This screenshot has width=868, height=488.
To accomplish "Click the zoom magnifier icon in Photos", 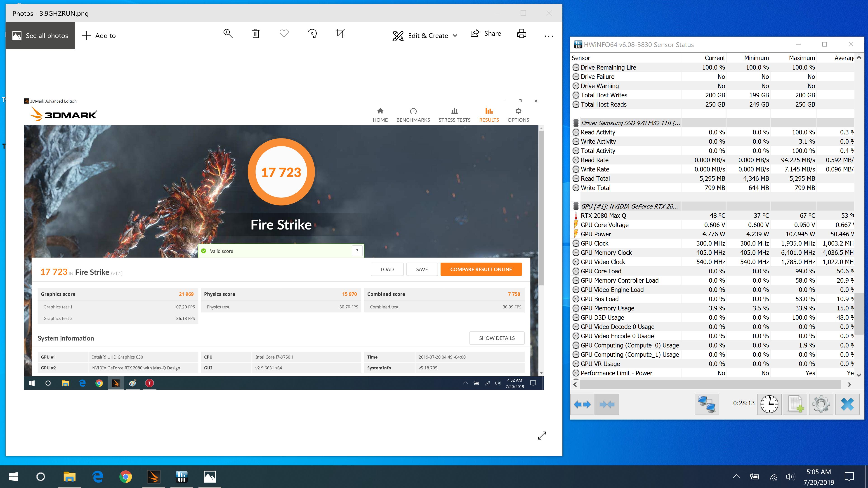I will pyautogui.click(x=228, y=33).
